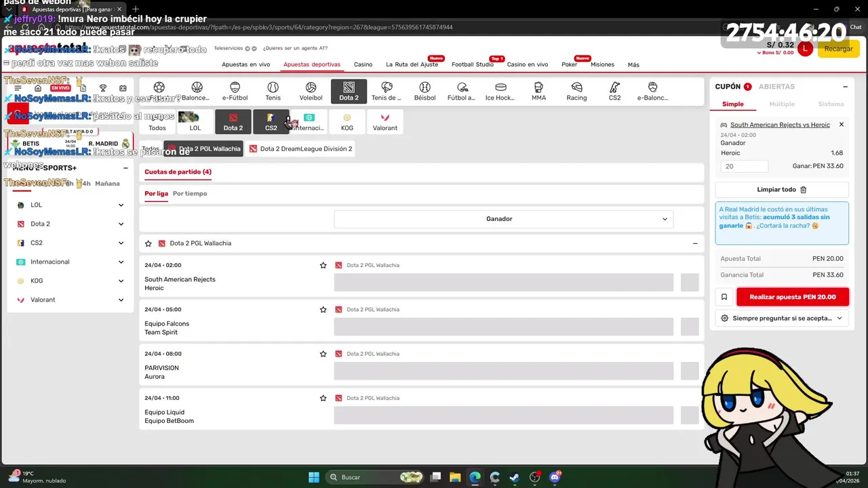868x488 pixels.
Task: Go to home icon in sidebar toolbar
Action: point(38,88)
